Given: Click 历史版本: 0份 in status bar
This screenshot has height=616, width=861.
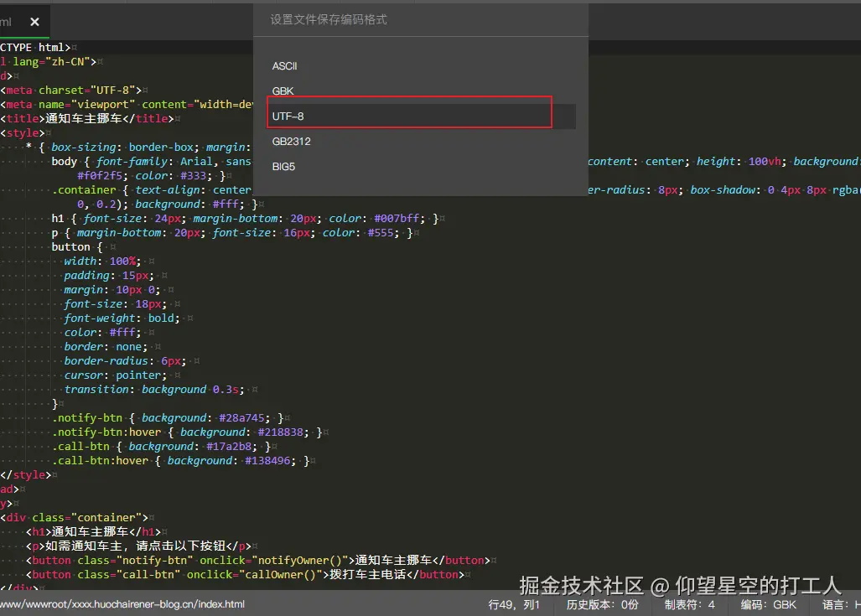Looking at the screenshot, I should point(603,604).
